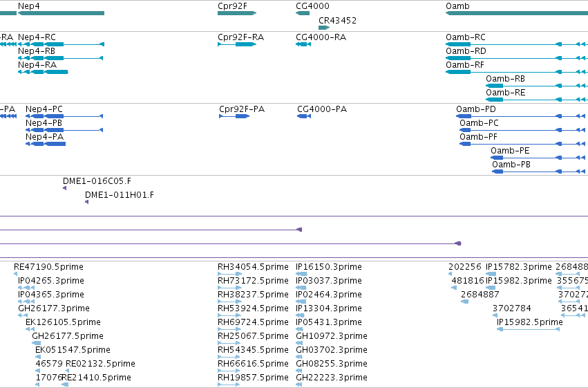Click the RE21410.5prime EST
Screen dimensions: 588x388
(65, 385)
